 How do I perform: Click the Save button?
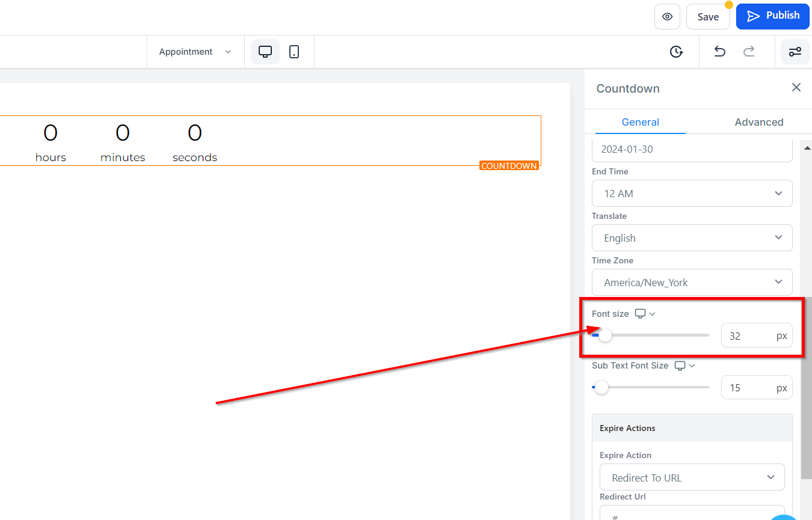708,17
